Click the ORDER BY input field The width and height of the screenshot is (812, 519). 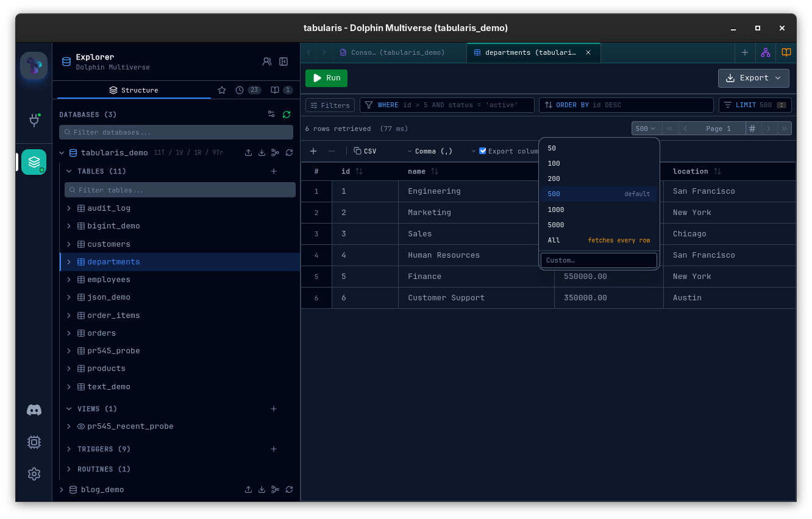(626, 105)
